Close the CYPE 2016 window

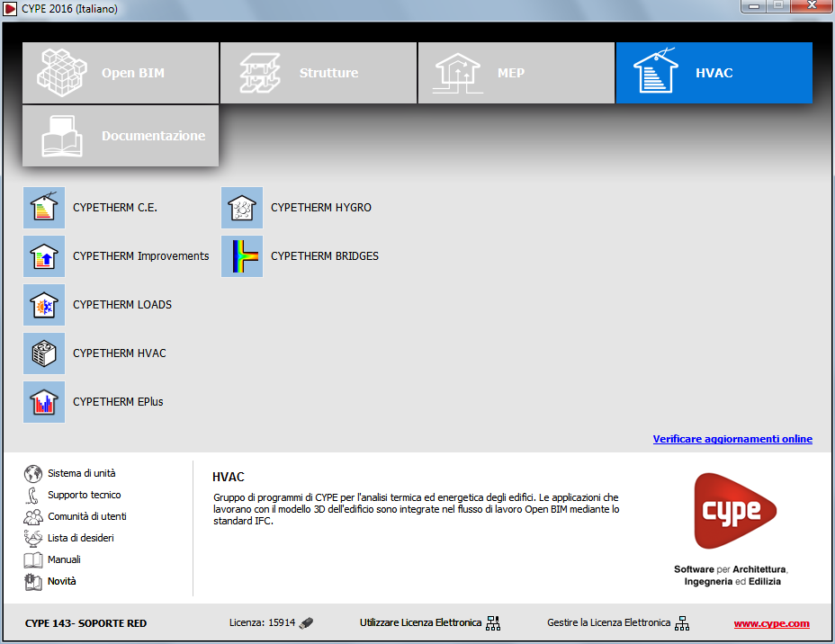(x=812, y=6)
